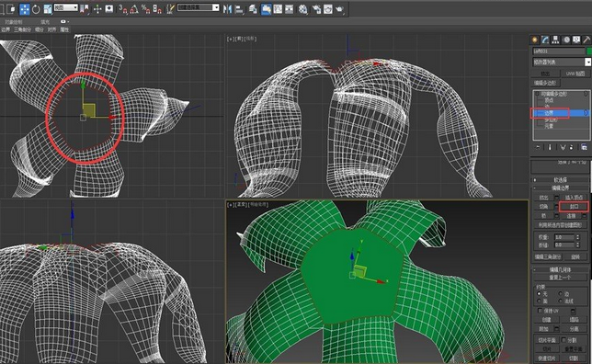Click the green object color swatch

pyautogui.click(x=589, y=51)
